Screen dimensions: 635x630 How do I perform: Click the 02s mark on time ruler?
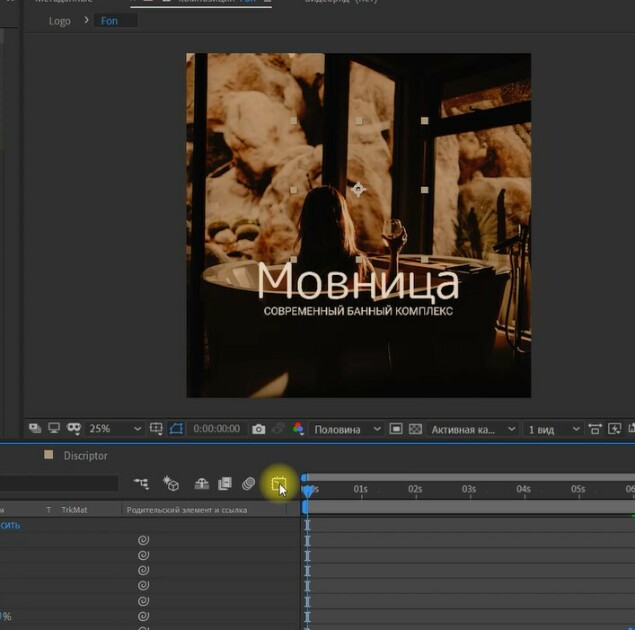(415, 490)
